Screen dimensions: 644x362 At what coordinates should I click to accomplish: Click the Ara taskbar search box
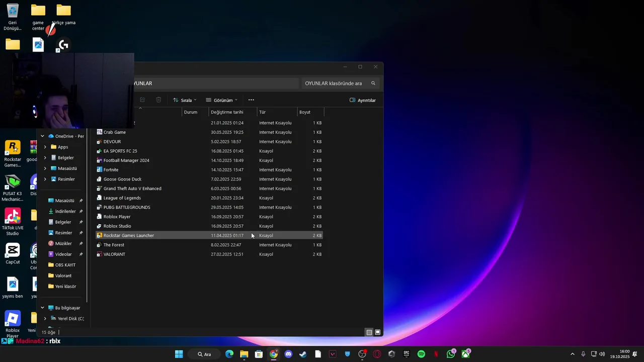point(204,354)
